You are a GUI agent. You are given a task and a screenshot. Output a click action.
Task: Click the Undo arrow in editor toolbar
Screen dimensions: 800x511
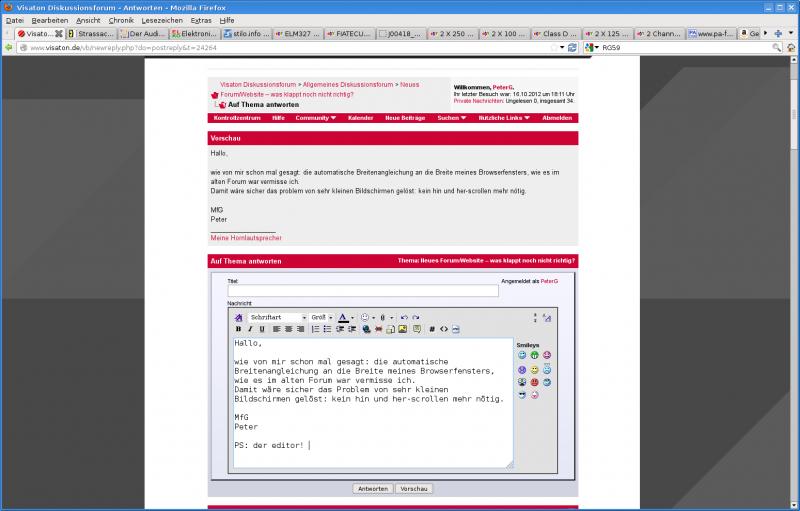(x=404, y=317)
